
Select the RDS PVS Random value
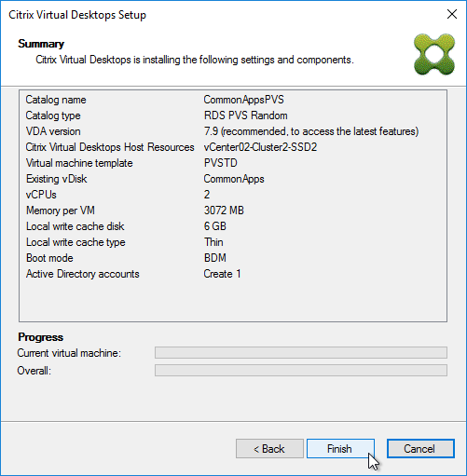coord(245,116)
